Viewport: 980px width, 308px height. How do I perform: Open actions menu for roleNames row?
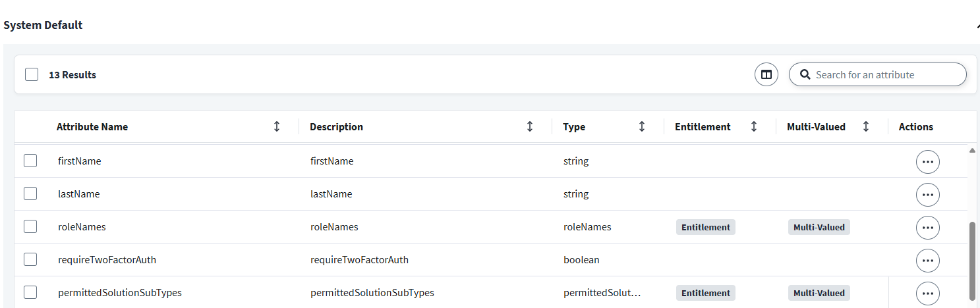coord(927,227)
